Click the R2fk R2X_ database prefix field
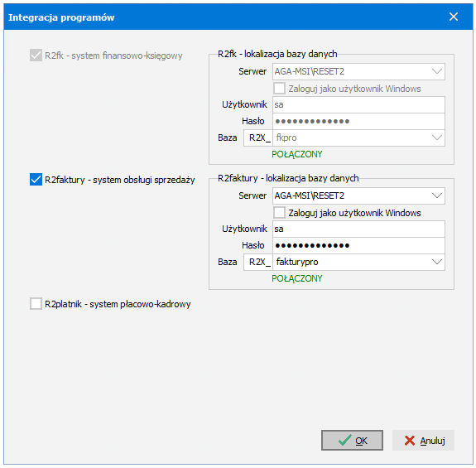 258,138
